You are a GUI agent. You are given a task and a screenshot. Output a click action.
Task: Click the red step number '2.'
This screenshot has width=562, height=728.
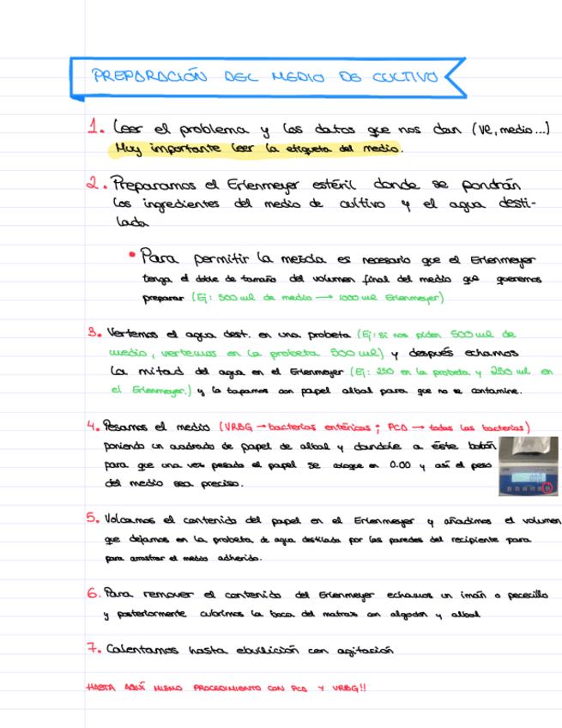point(96,184)
